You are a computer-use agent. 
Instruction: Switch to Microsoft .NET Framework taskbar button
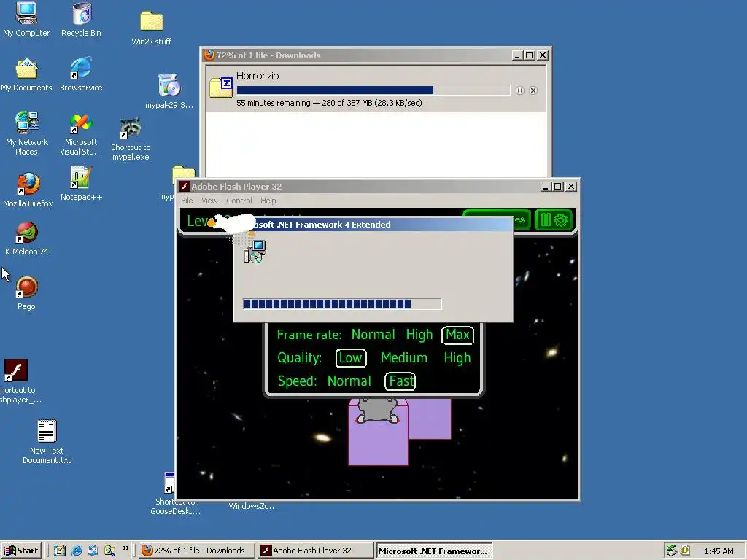click(434, 551)
